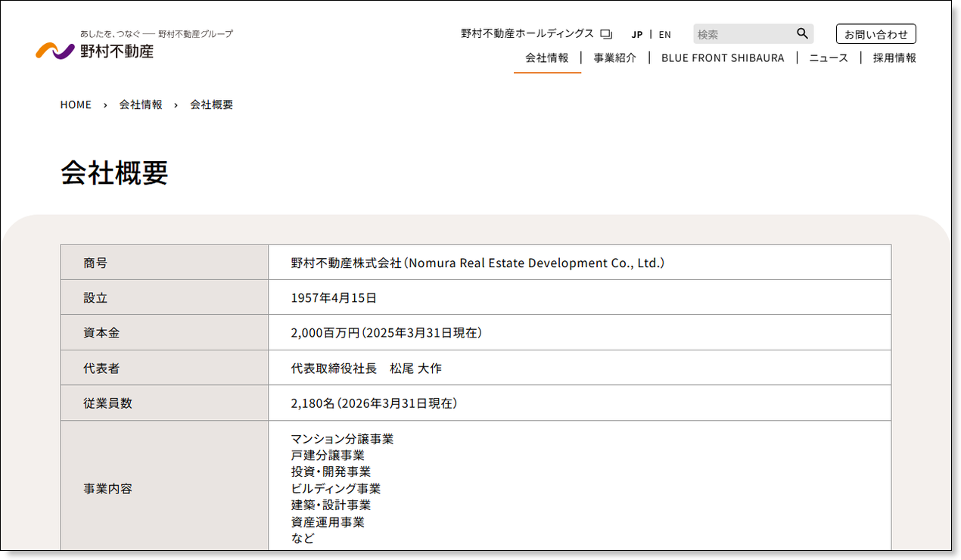Click 投資・開発事業 text
Image resolution: width=961 pixels, height=560 pixels.
pos(331,472)
